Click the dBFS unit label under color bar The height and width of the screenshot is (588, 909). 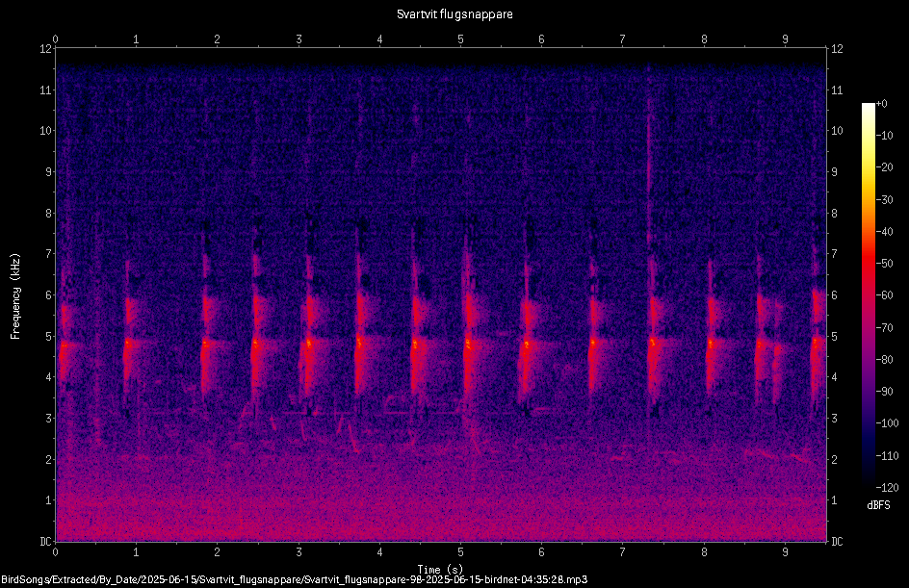coord(878,505)
